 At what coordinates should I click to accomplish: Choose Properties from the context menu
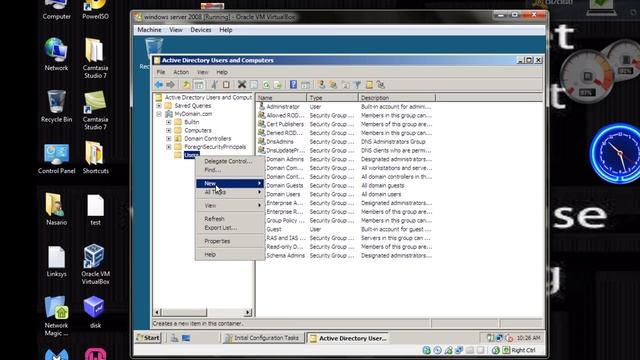pos(230,241)
